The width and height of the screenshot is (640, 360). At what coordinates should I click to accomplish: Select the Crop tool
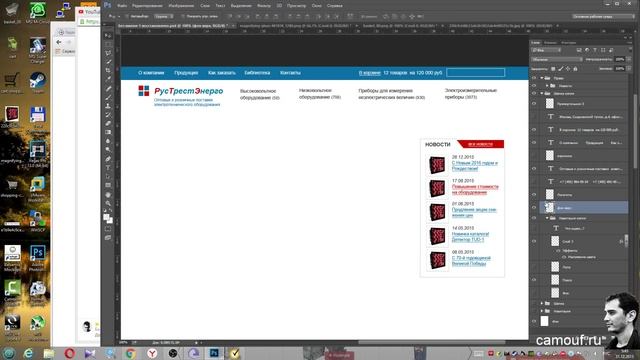tap(108, 71)
